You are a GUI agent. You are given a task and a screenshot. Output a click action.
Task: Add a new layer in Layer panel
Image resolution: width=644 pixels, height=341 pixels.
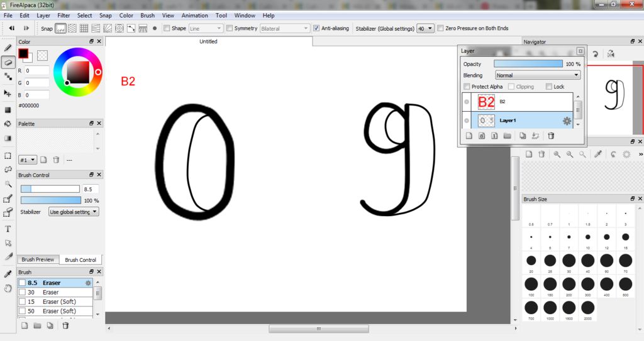click(x=469, y=136)
